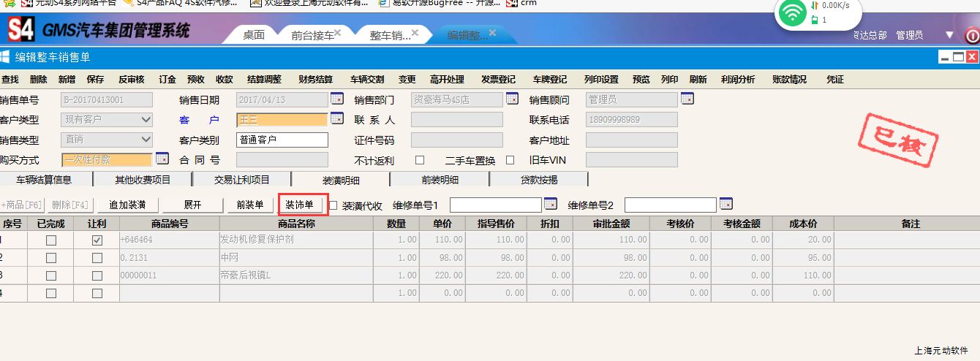Screen dimensions: 980x361
Task: Open the lookup icon for 维修单号1
Action: [551, 204]
